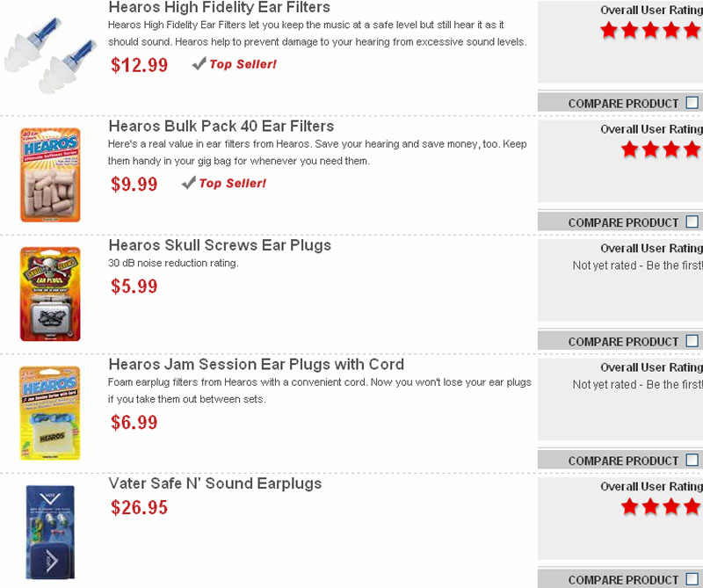Check compare box for Hearos High Fidelity Filters
Image resolution: width=703 pixels, height=588 pixels.
click(692, 103)
